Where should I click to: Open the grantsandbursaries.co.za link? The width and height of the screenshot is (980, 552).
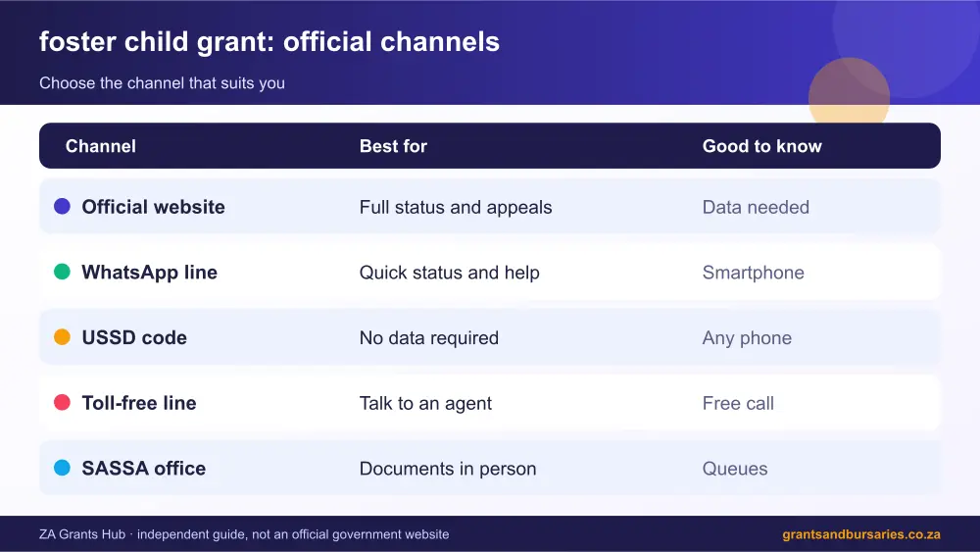point(861,534)
